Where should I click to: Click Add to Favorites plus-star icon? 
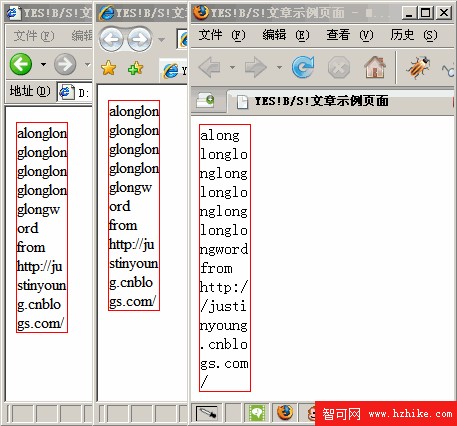pos(135,68)
